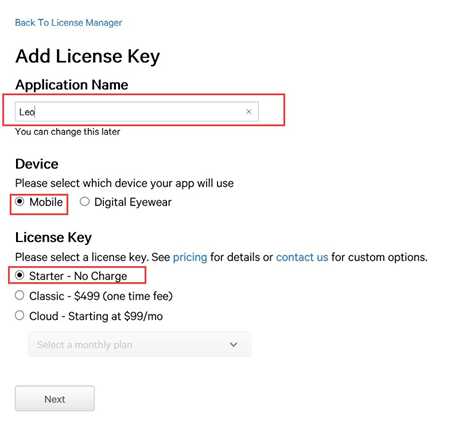Choose the Starter - No Charge radio circle
Viewport: 455px width, 425px height.
pos(20,275)
